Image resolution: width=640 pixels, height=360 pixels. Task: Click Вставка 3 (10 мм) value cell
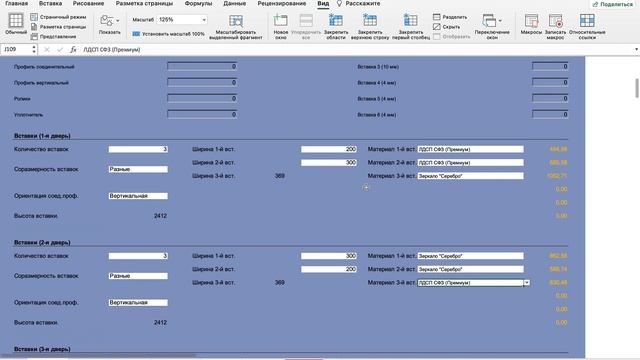pos(550,66)
